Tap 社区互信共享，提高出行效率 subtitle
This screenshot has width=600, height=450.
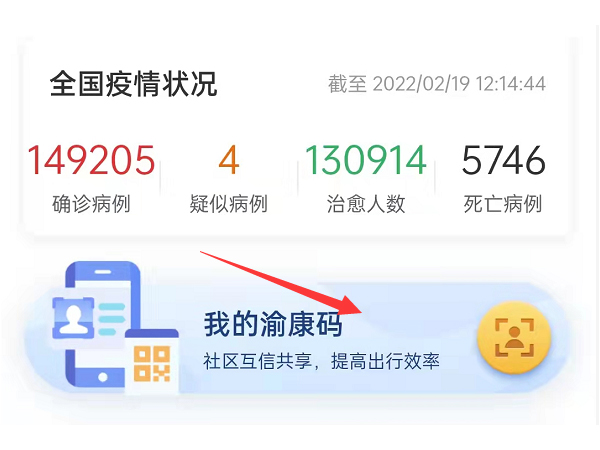(321, 362)
